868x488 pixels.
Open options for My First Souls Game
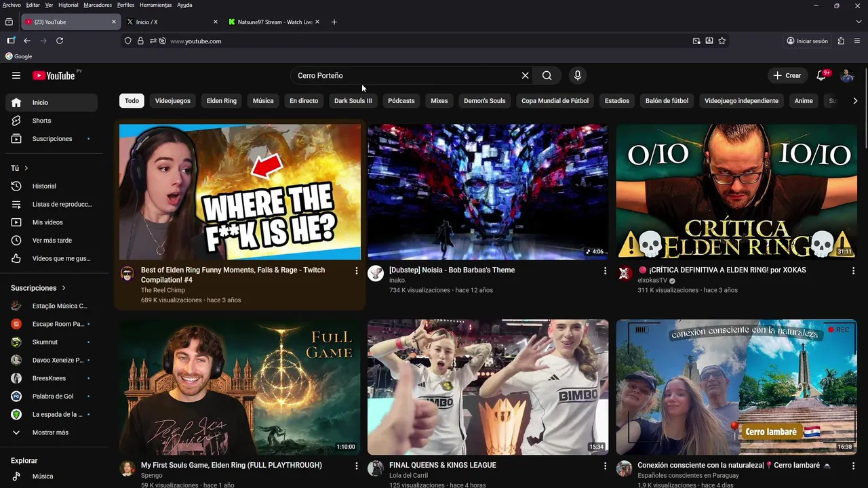tap(357, 466)
